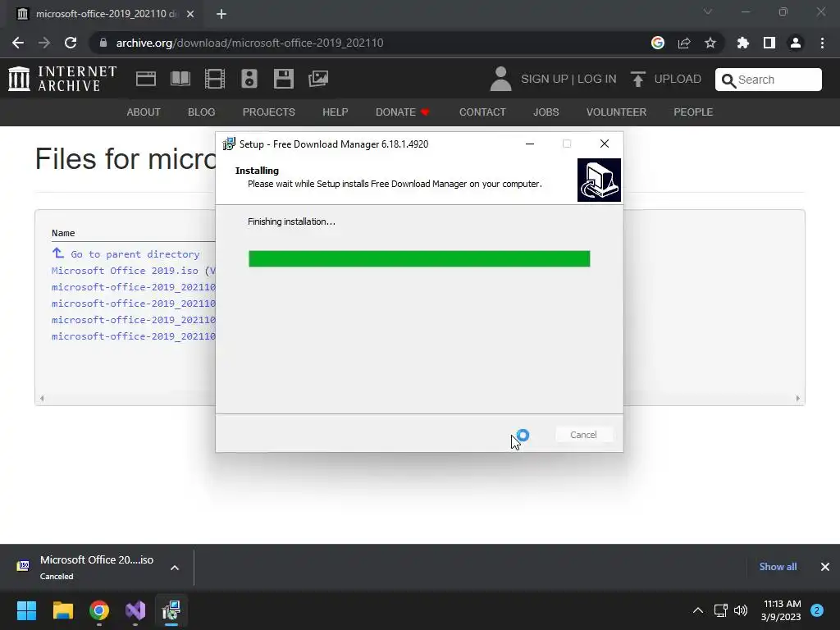
Task: Show hidden system tray icons
Action: (x=698, y=610)
